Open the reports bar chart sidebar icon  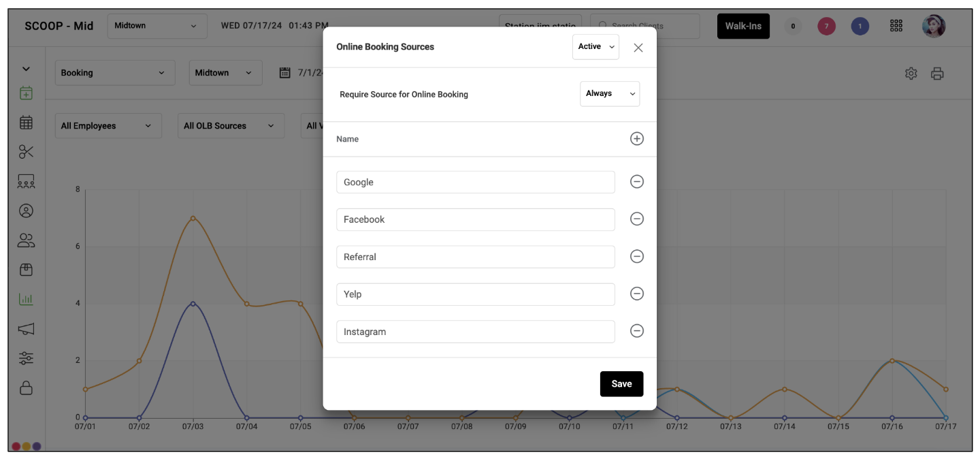[26, 299]
